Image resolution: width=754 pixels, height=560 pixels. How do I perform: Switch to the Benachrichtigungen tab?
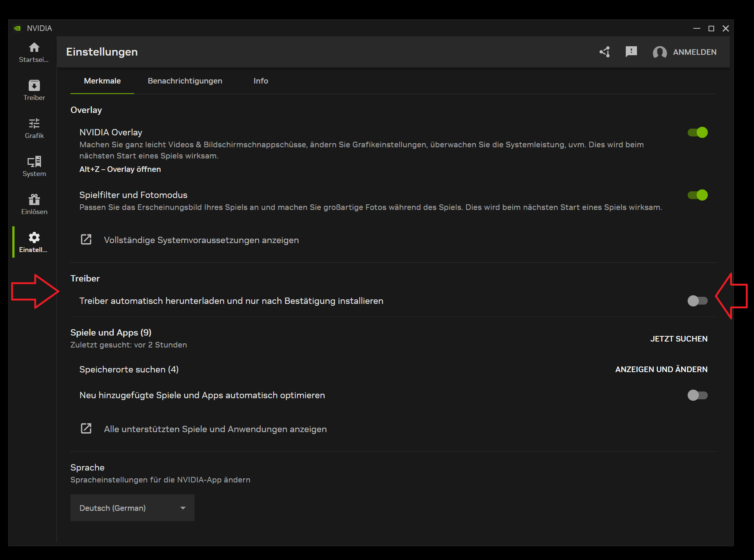pyautogui.click(x=184, y=81)
